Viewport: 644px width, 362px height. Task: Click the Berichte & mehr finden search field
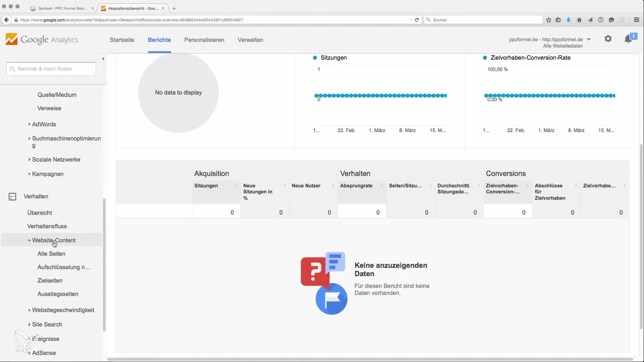(51, 69)
